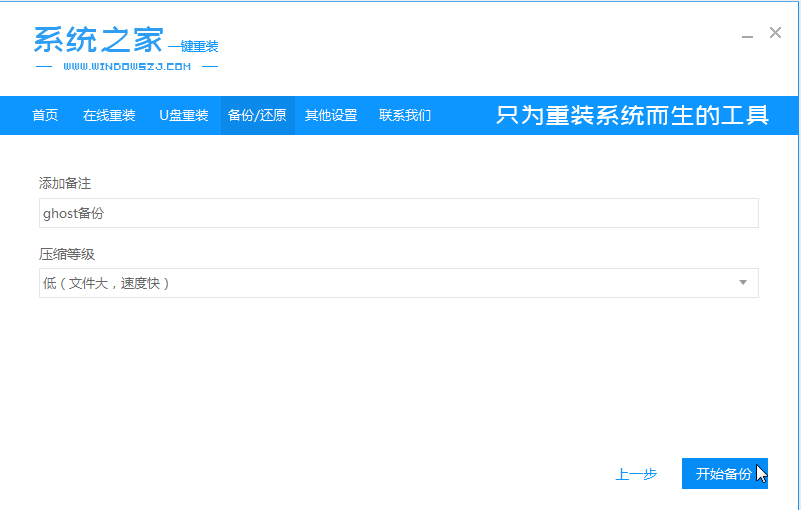Open the 联系我们 tab
The width and height of the screenshot is (801, 510).
(x=405, y=115)
